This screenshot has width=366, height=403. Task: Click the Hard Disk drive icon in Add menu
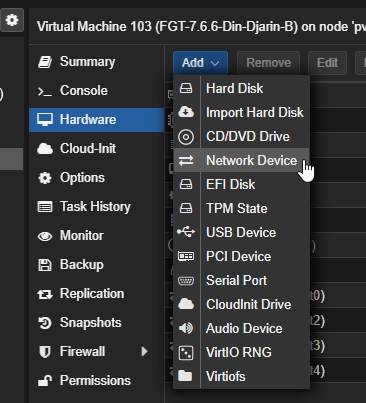coord(186,88)
